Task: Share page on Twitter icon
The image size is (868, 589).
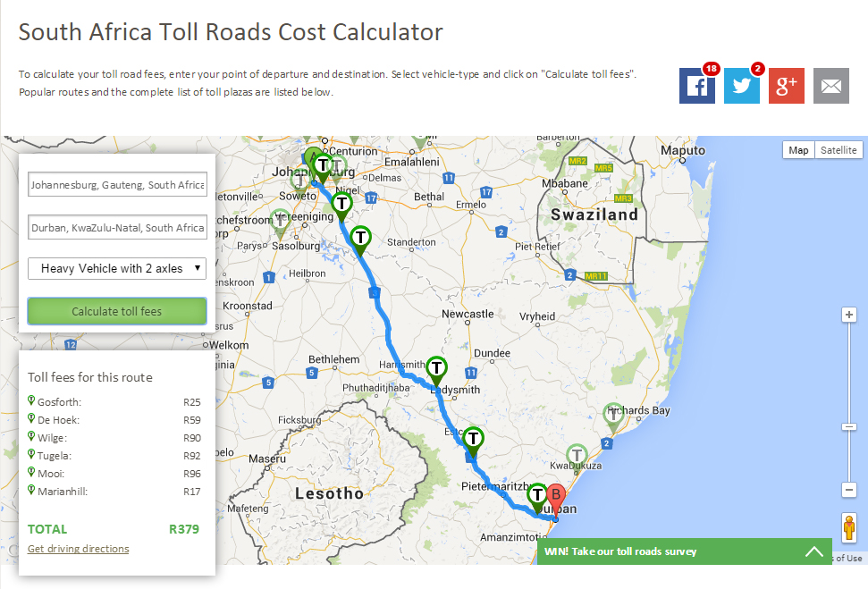Action: point(742,86)
